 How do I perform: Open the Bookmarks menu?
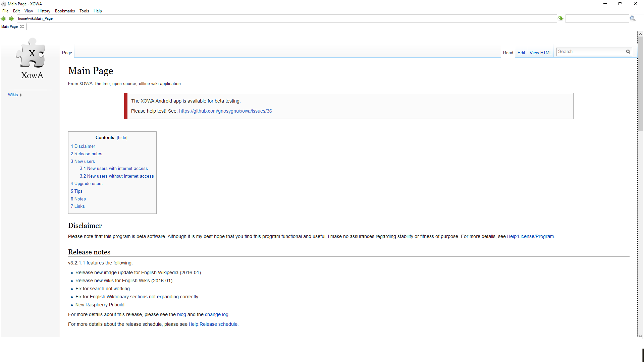coord(65,11)
